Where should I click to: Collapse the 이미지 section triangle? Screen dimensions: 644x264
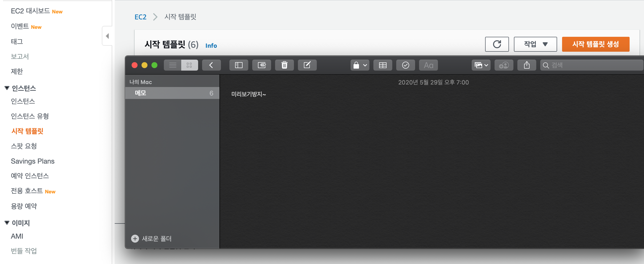pyautogui.click(x=7, y=223)
